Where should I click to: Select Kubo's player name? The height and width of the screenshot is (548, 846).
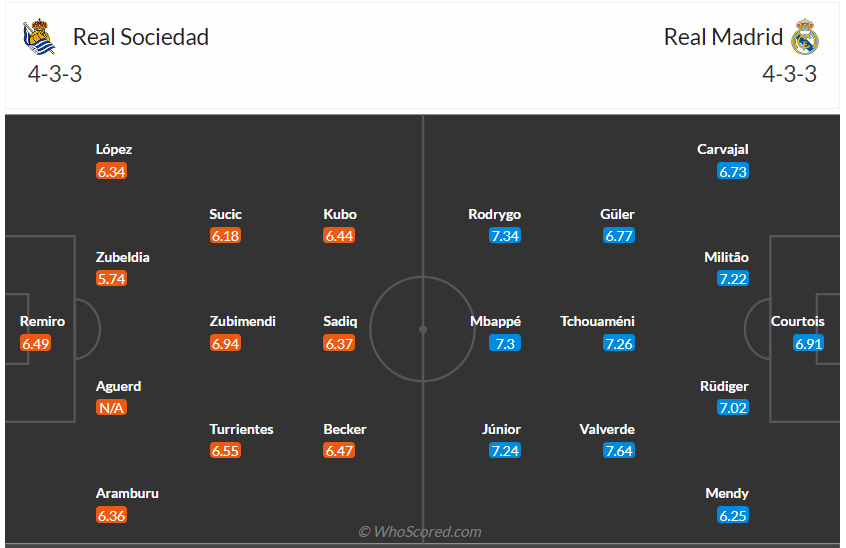click(340, 214)
